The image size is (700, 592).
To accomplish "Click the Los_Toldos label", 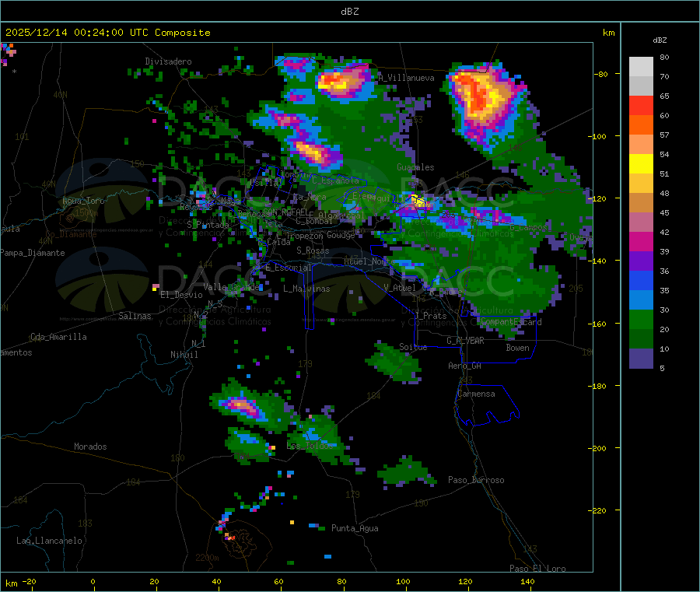I will [x=310, y=446].
